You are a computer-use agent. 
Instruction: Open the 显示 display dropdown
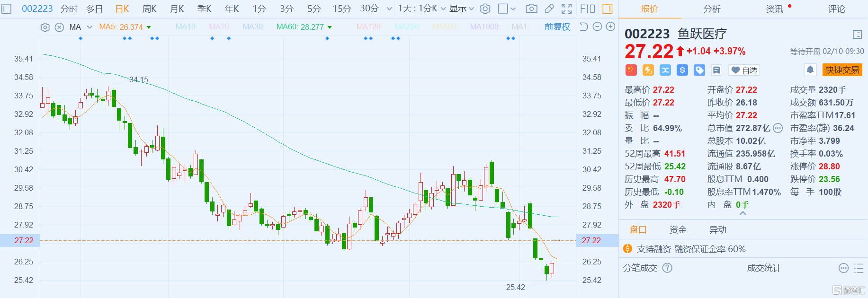point(461,9)
